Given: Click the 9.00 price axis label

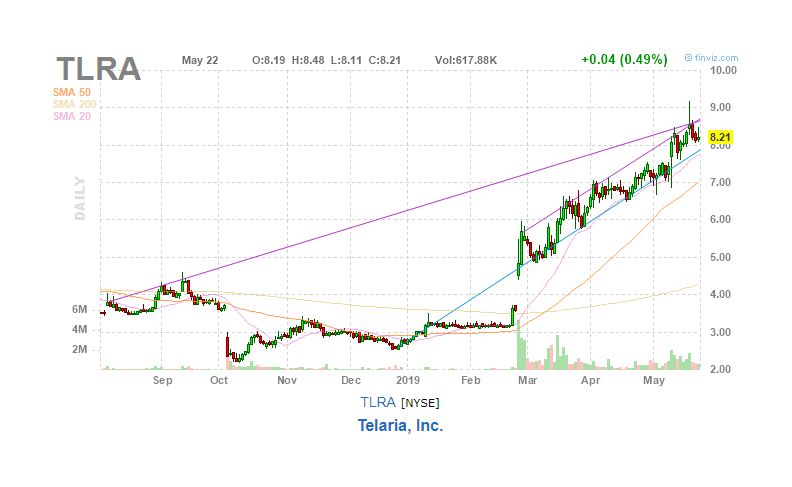Looking at the screenshot, I should click(x=720, y=107).
